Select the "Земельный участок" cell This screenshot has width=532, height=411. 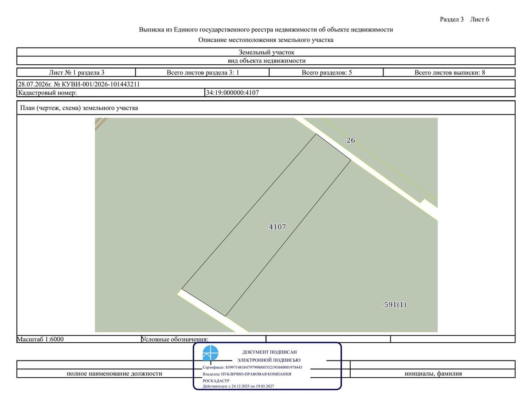tap(266, 52)
